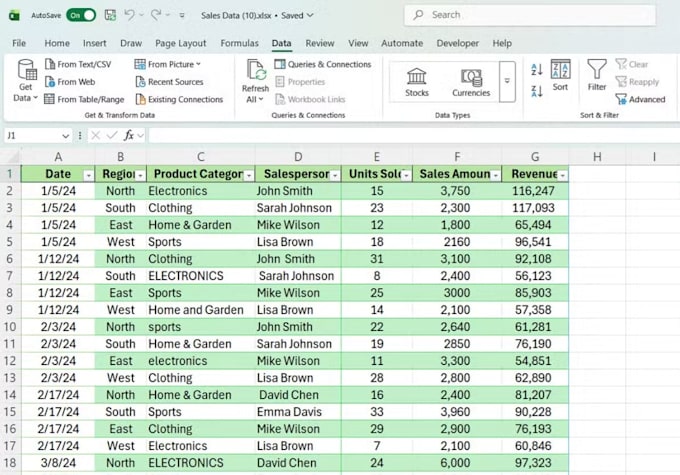The image size is (680, 475).
Task: Select cell containing Emma Davis
Action: 298,412
